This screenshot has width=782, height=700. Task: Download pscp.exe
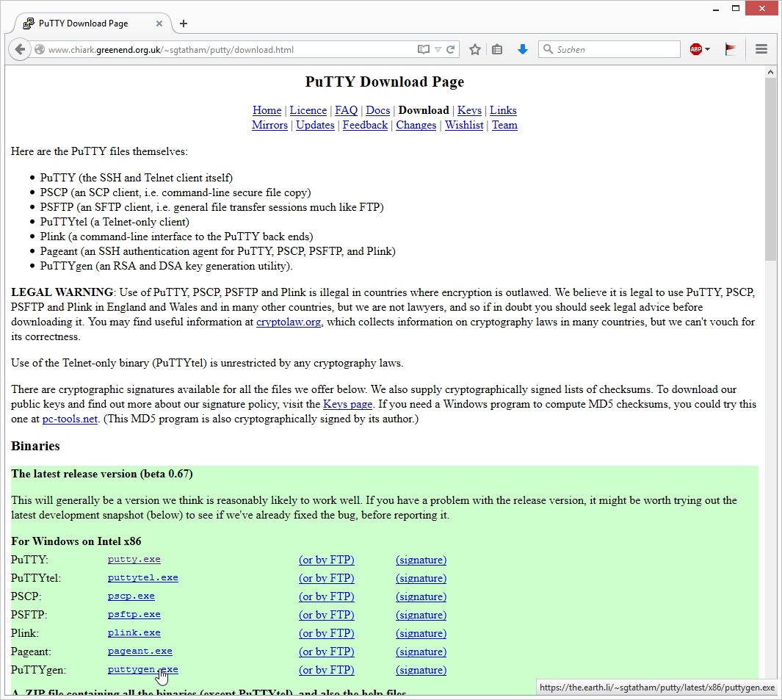pos(131,596)
